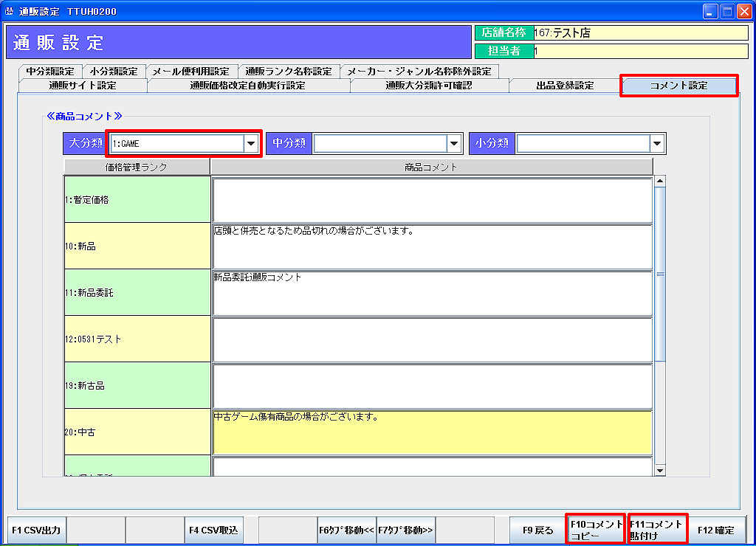Expand the 中分類 dropdown list
The width and height of the screenshot is (756, 546).
coord(454,143)
